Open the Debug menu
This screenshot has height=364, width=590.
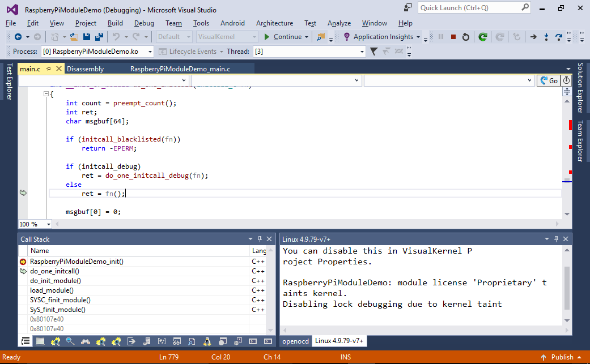pos(144,23)
